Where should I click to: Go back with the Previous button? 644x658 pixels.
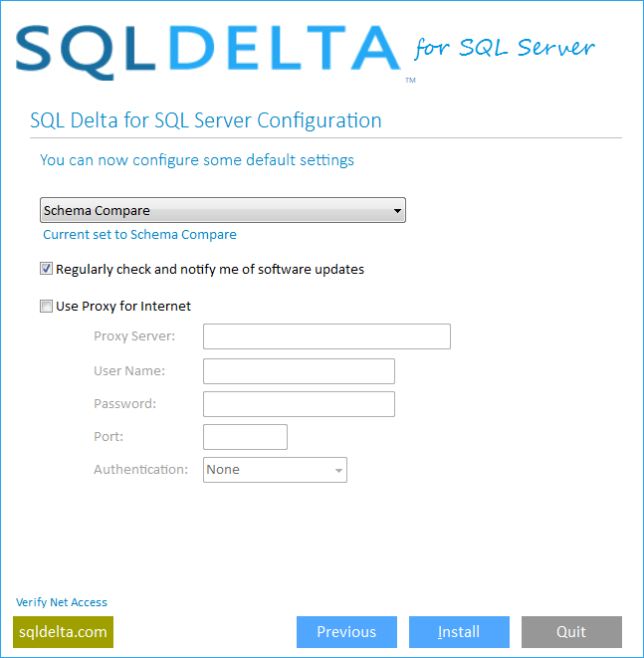coord(346,632)
